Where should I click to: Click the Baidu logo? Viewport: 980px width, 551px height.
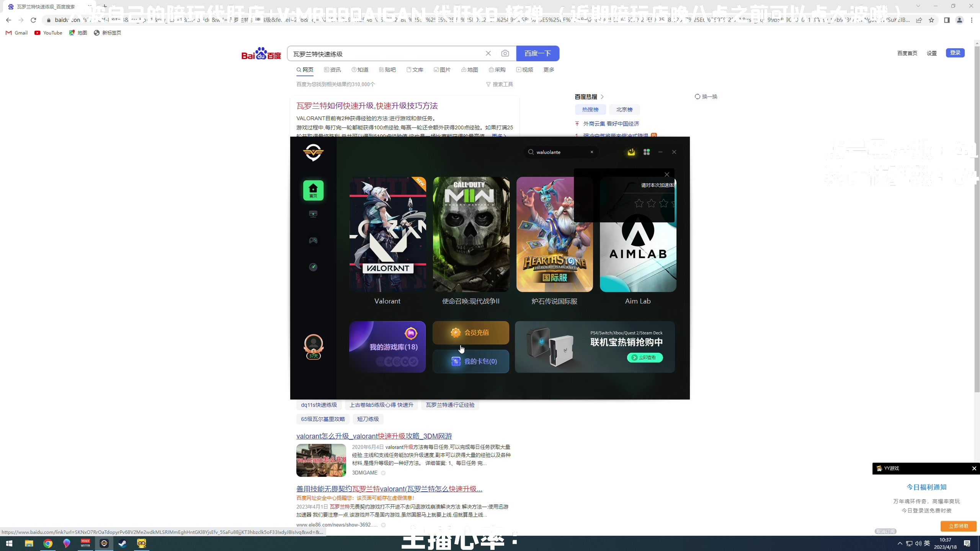pyautogui.click(x=261, y=54)
